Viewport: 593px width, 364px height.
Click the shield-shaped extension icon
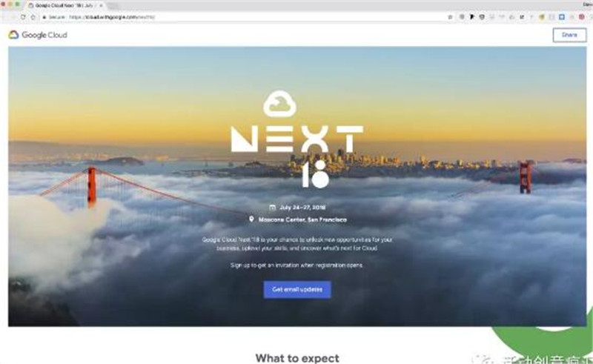click(482, 17)
